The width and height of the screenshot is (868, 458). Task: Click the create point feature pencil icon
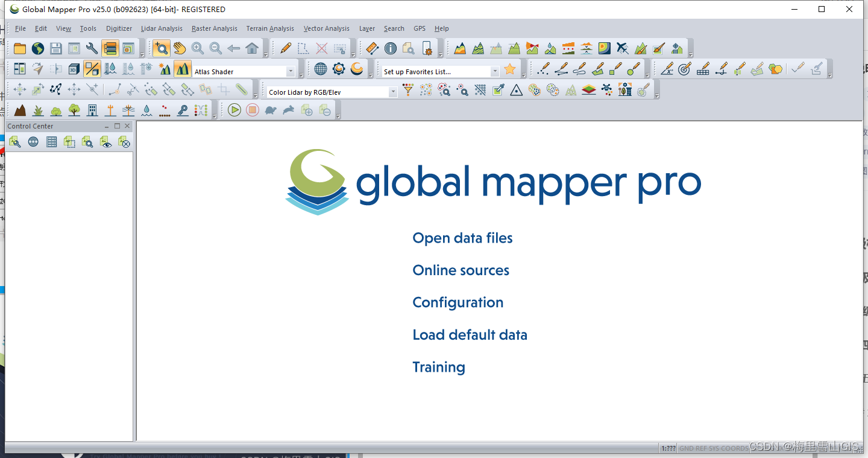tap(543, 69)
